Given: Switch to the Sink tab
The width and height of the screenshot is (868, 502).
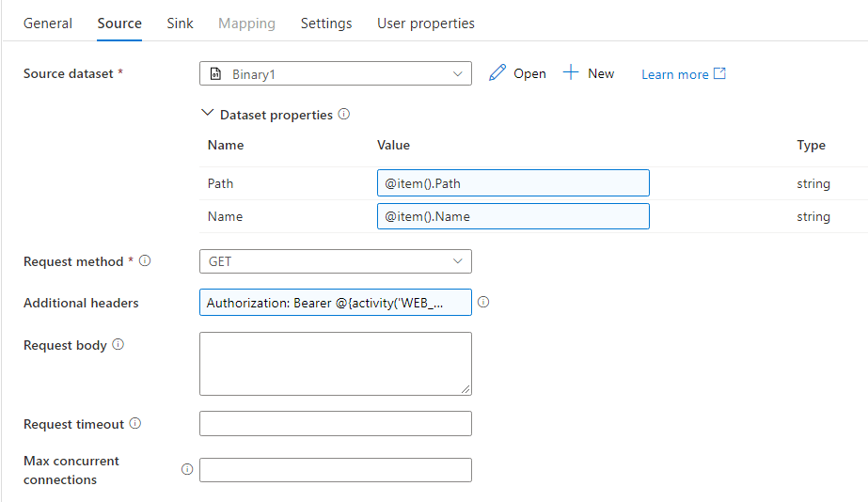Looking at the screenshot, I should pos(180,24).
